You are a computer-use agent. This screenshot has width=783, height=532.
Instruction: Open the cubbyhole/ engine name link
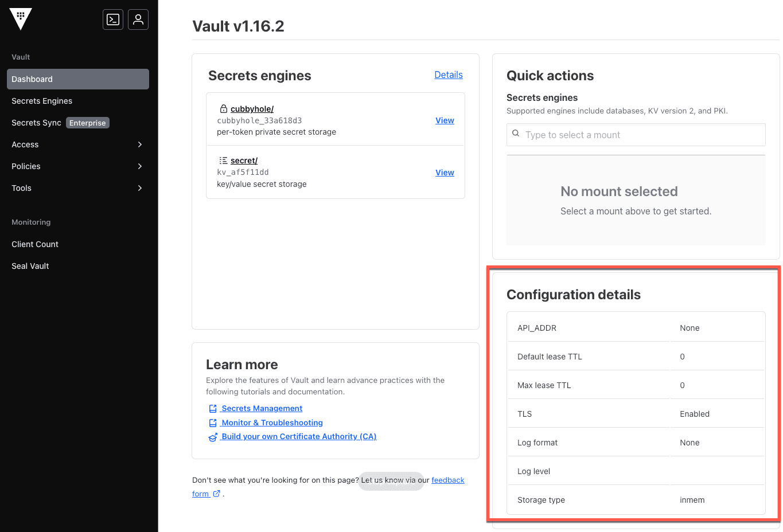pyautogui.click(x=252, y=109)
